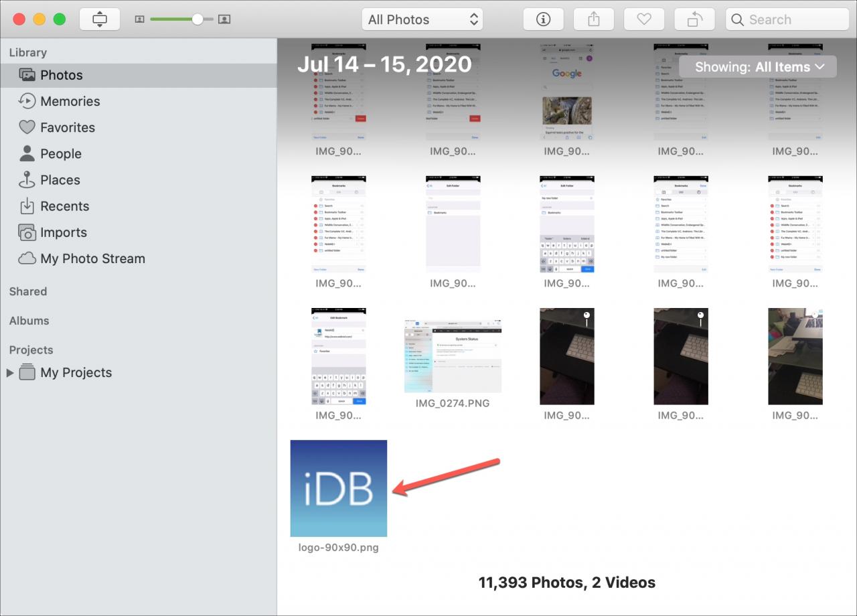Show photo info with the Info button
The image size is (857, 616).
click(543, 19)
